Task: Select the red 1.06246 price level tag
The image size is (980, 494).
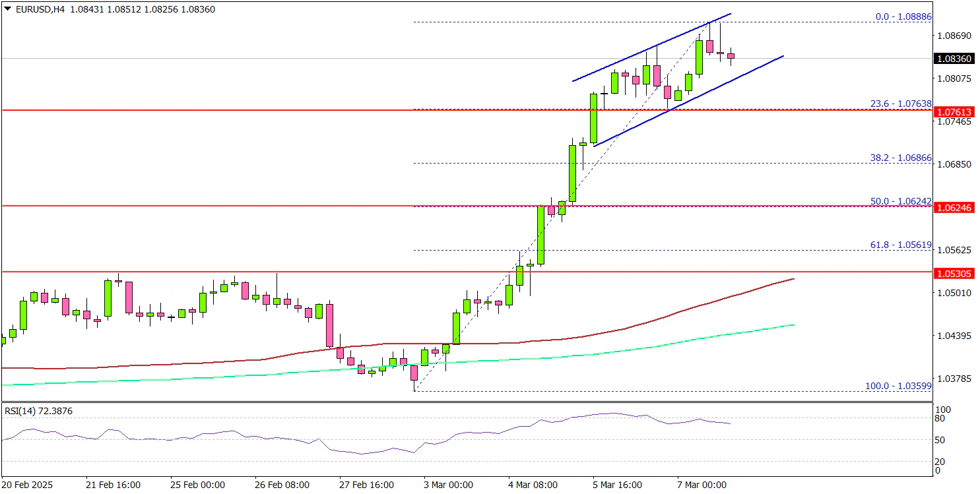Action: click(x=954, y=207)
